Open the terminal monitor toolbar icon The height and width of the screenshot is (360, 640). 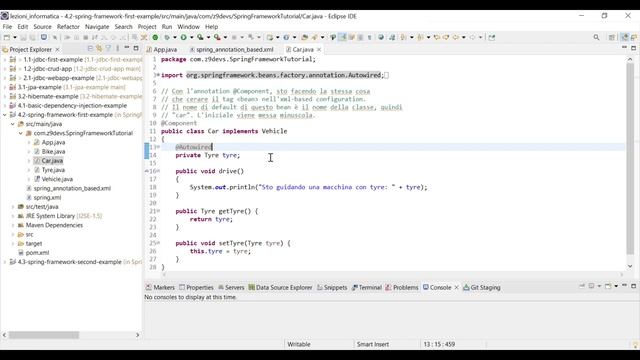coord(44,37)
